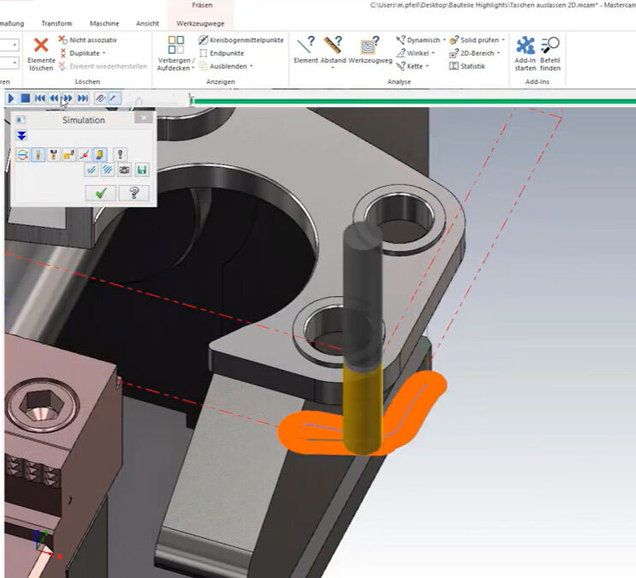Image resolution: width=636 pixels, height=578 pixels.
Task: Open Verbergen / Aufdecken dropdown
Action: [176, 54]
